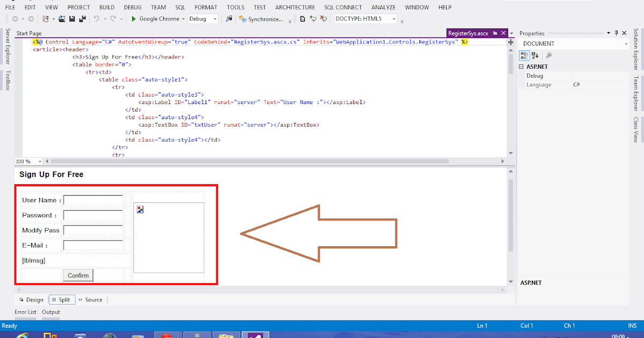Switch to the Start Page tab
The height and width of the screenshot is (338, 644).
click(x=28, y=33)
